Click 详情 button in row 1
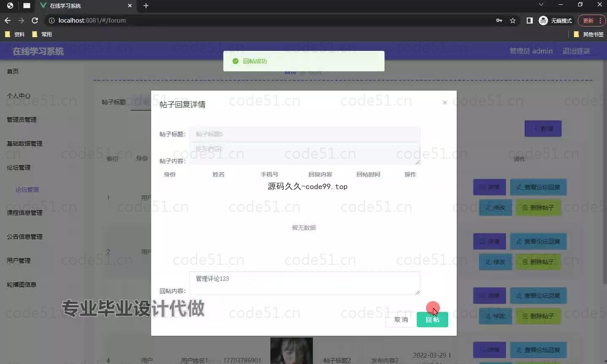Image resolution: width=607 pixels, height=364 pixels. (x=489, y=187)
